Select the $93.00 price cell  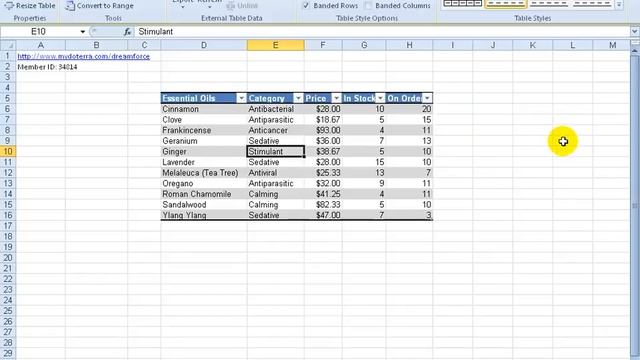point(323,130)
